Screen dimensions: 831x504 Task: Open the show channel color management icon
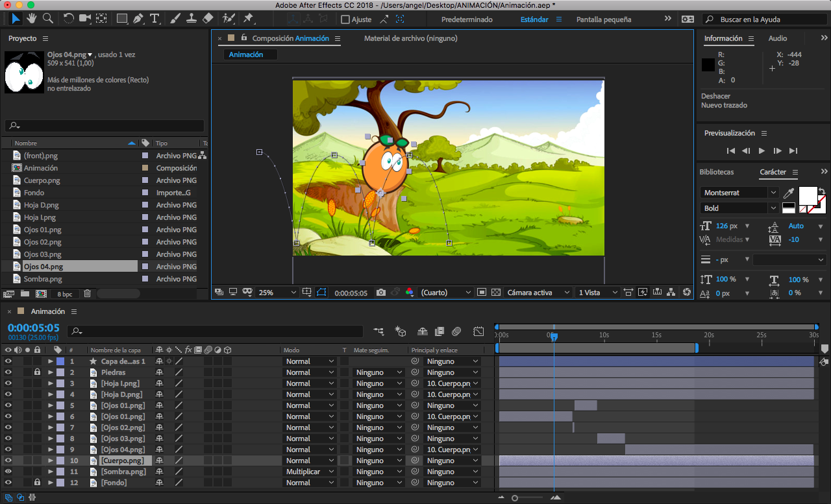coord(410,293)
